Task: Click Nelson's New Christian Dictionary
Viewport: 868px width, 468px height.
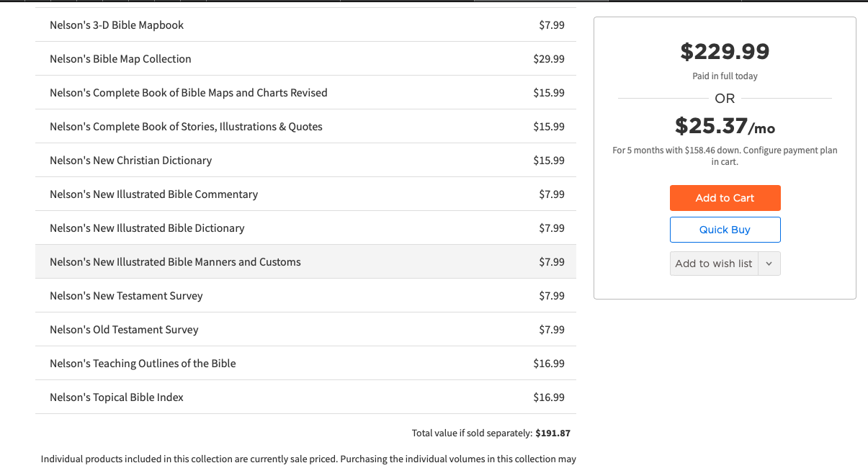Action: tap(130, 161)
